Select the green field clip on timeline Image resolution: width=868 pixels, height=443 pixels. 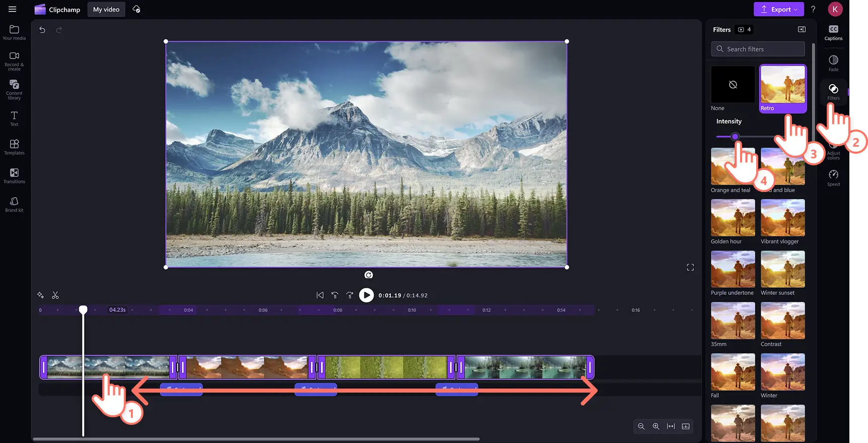tap(386, 367)
